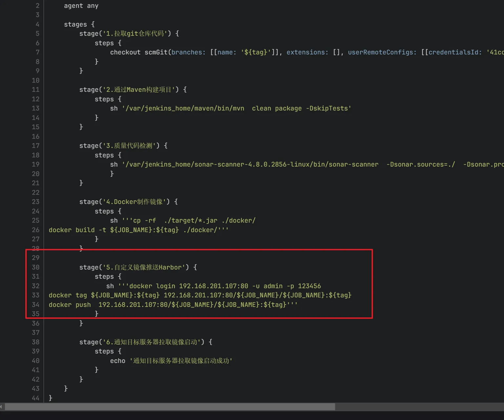504x420 pixels.
Task: Click line number 7 in the gutter
Action: coord(37,52)
